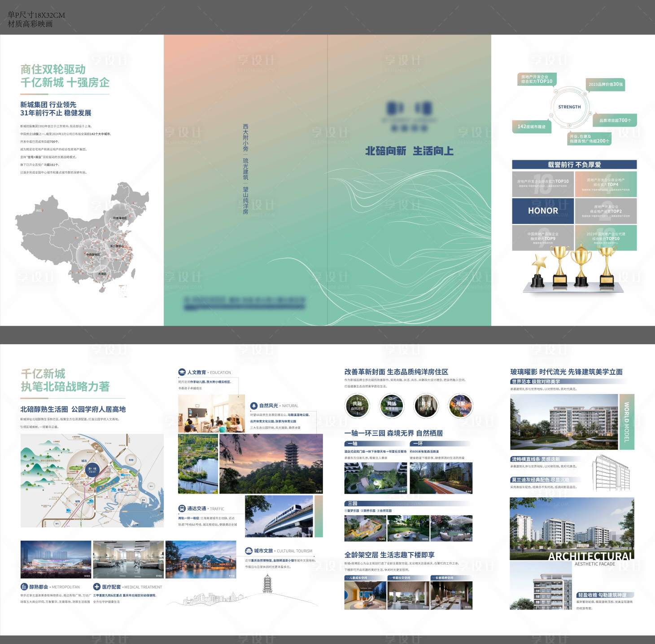
Task: Select the 142座城市履迹 speech bubble
Action: [x=531, y=127]
